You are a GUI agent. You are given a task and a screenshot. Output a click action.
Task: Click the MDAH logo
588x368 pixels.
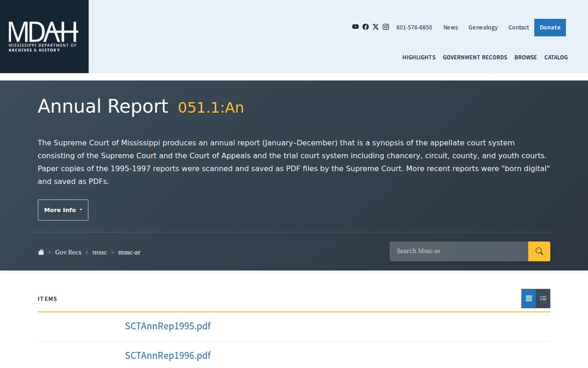click(44, 36)
